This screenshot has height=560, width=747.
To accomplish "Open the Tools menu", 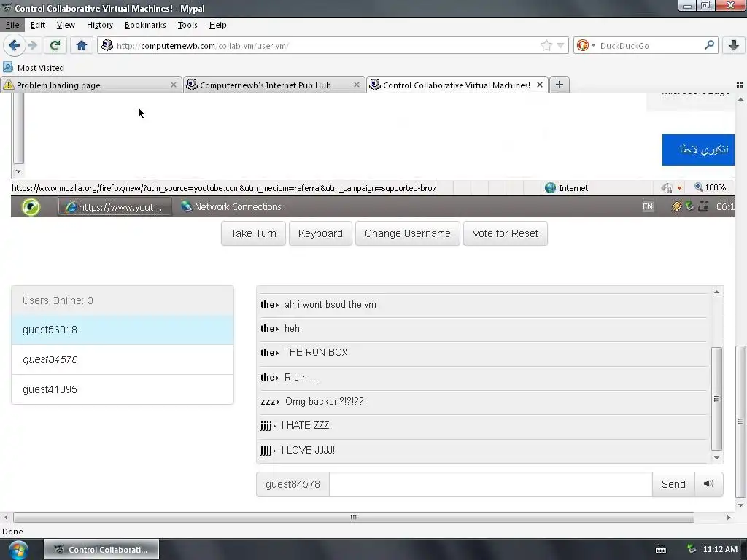I will pyautogui.click(x=187, y=25).
